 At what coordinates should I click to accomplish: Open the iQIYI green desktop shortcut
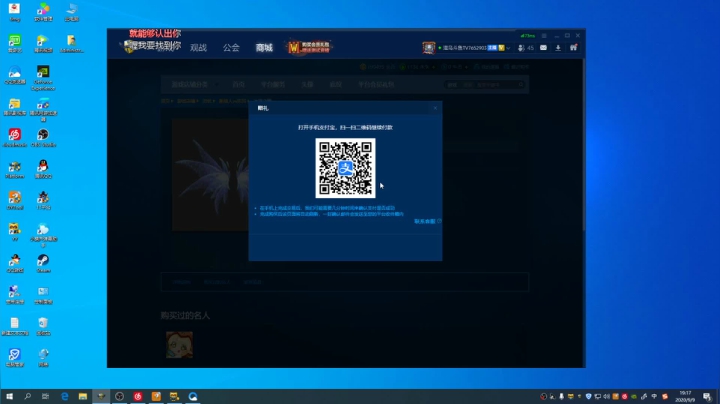15,43
